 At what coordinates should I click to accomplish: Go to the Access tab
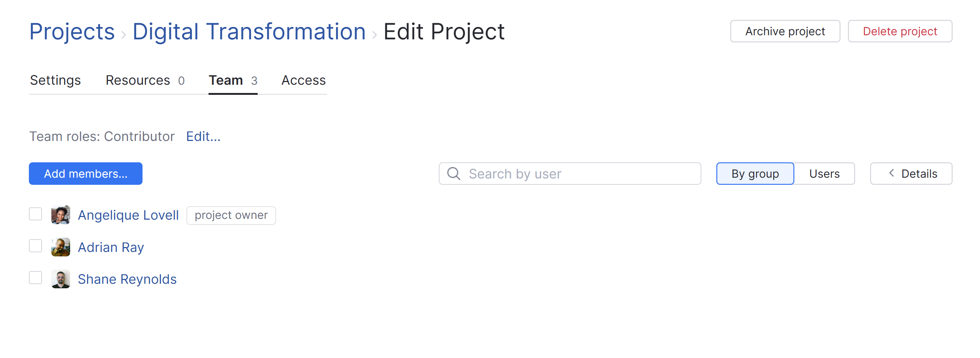pos(303,80)
